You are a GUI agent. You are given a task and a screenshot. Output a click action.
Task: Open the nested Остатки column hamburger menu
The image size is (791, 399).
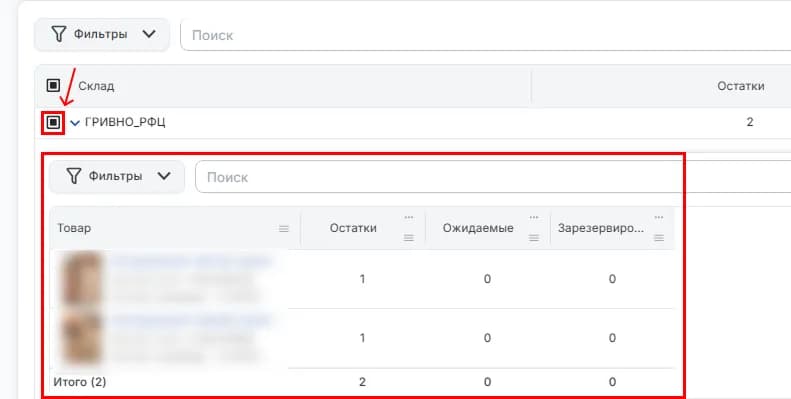[x=409, y=238]
